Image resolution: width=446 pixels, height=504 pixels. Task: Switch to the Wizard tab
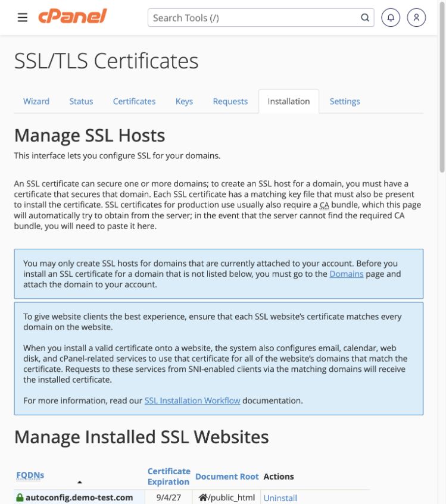36,101
